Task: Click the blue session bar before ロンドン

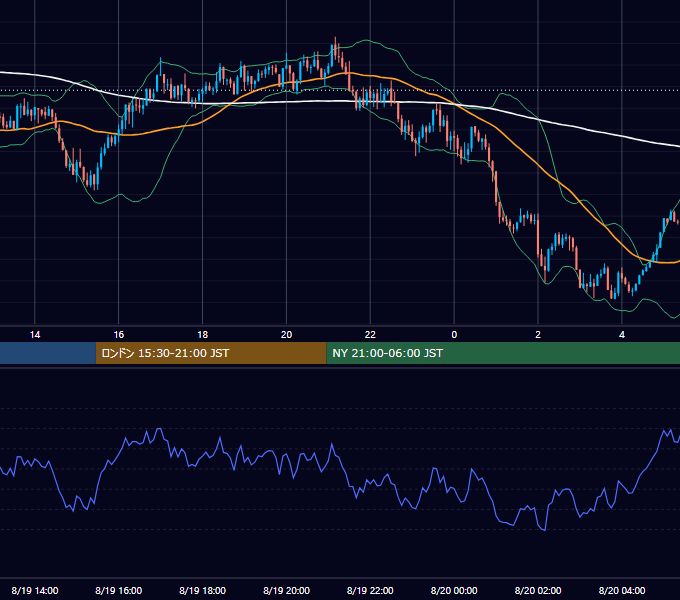Action: 48,353
